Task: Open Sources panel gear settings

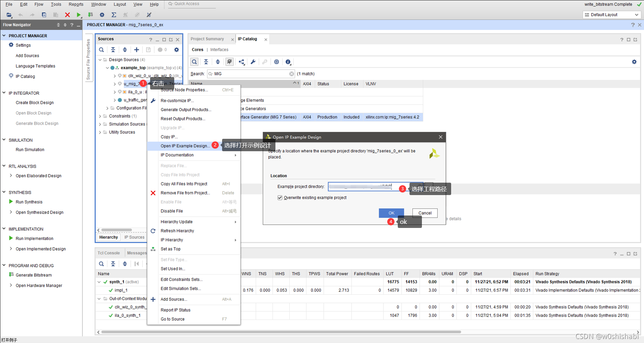Action: click(176, 50)
